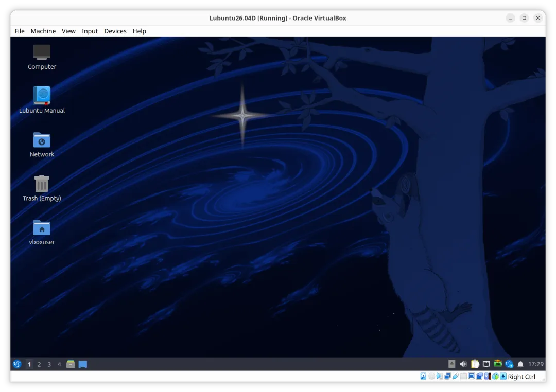
Task: Click the recording status icon
Action: (479, 377)
